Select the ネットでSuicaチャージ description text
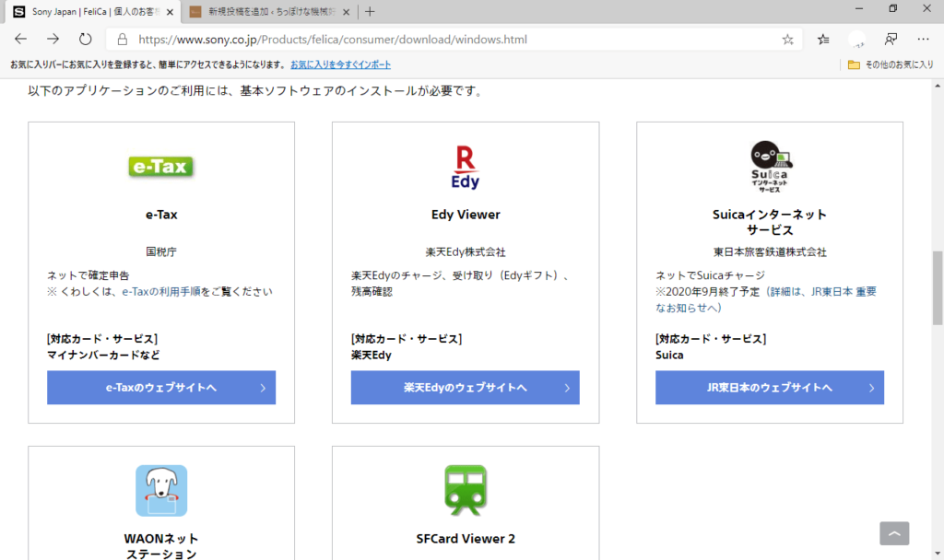 point(711,275)
